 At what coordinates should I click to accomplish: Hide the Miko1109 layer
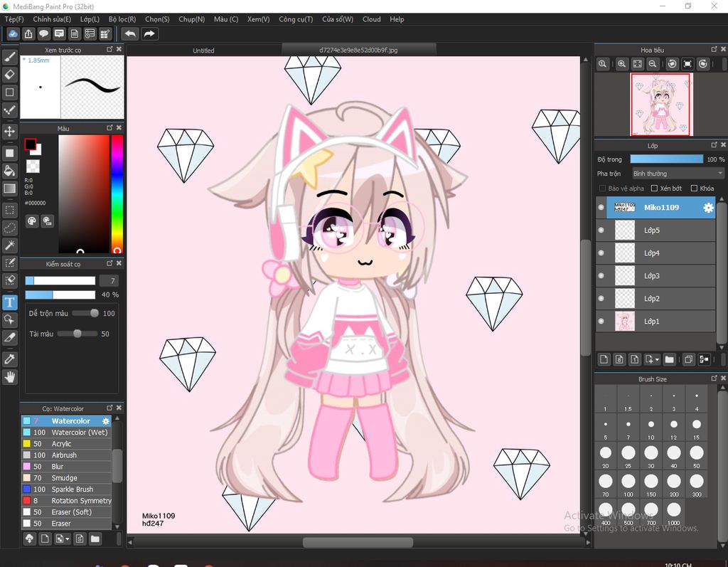[601, 207]
